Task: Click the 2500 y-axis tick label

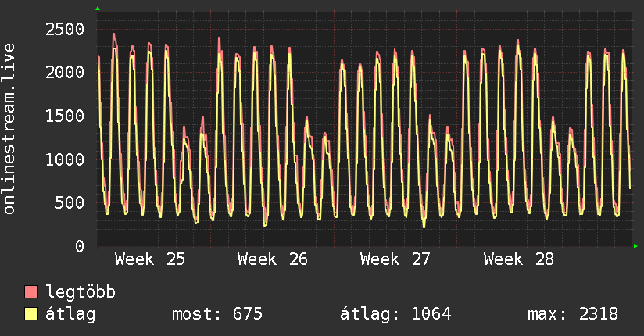Action: click(x=65, y=29)
